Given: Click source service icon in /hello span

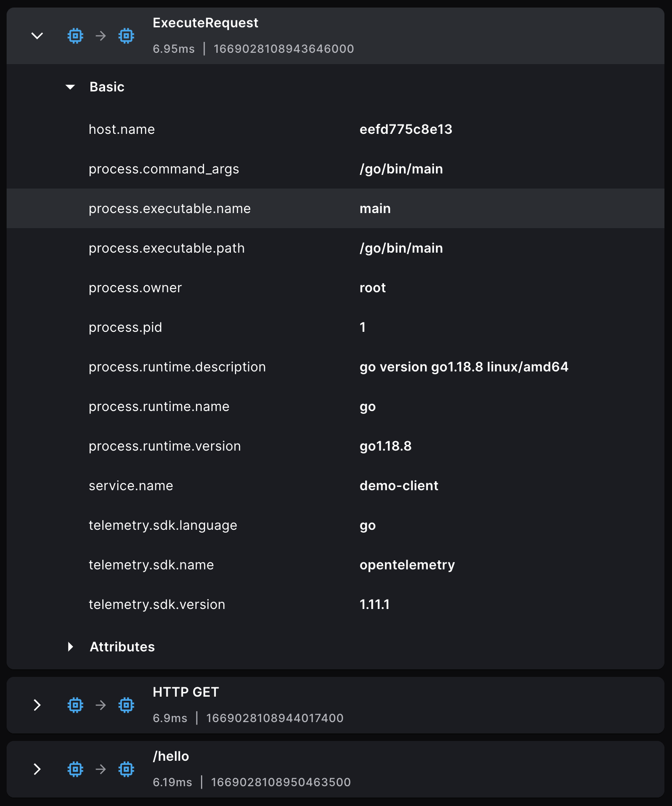Looking at the screenshot, I should pyautogui.click(x=75, y=769).
